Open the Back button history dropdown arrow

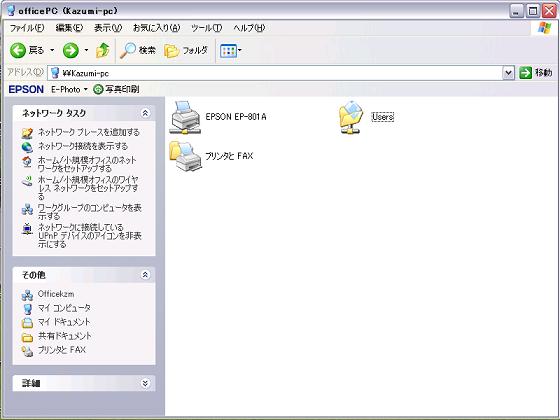(52, 50)
